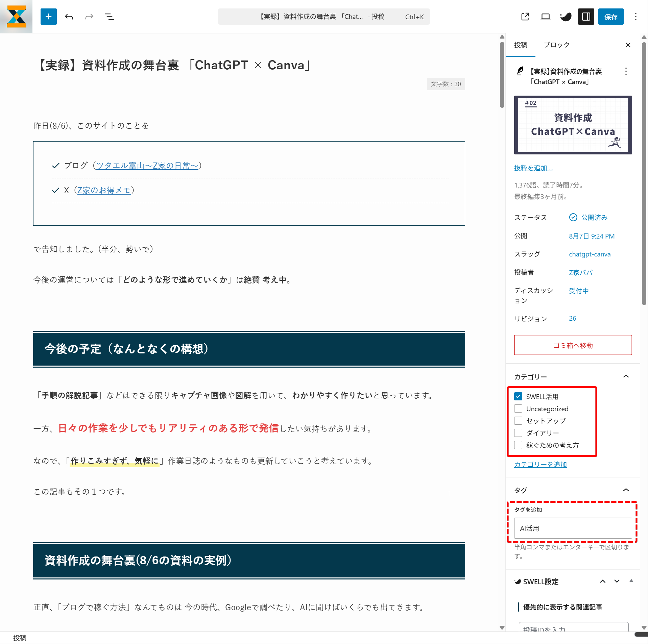The height and width of the screenshot is (644, 648).
Task: Uncheck the SWELL活用 category checkbox
Action: point(518,396)
